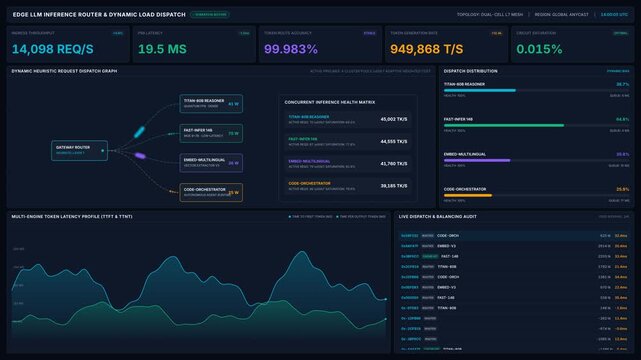Click the Region Global Anycast label
Screen dimensions: 641x360
pos(561,15)
